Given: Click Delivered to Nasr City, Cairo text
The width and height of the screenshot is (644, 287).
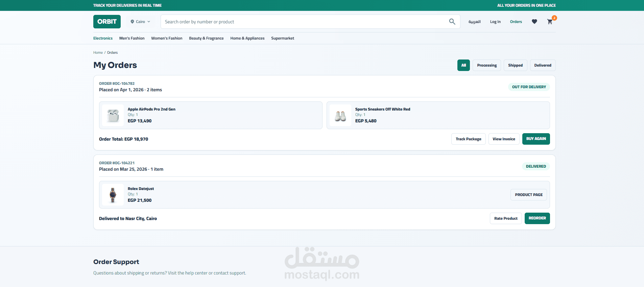Looking at the screenshot, I should (x=128, y=218).
